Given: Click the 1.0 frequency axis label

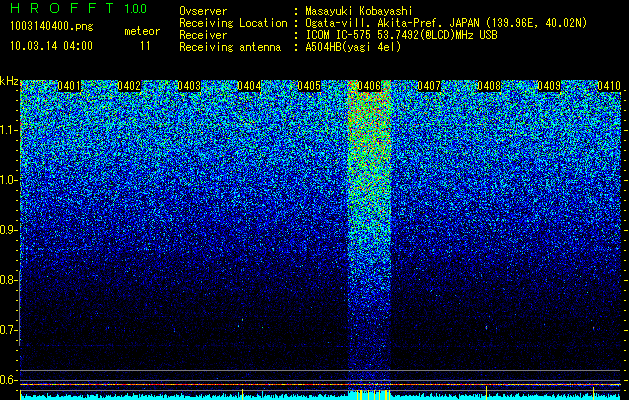Looking at the screenshot, I should [x=9, y=180].
